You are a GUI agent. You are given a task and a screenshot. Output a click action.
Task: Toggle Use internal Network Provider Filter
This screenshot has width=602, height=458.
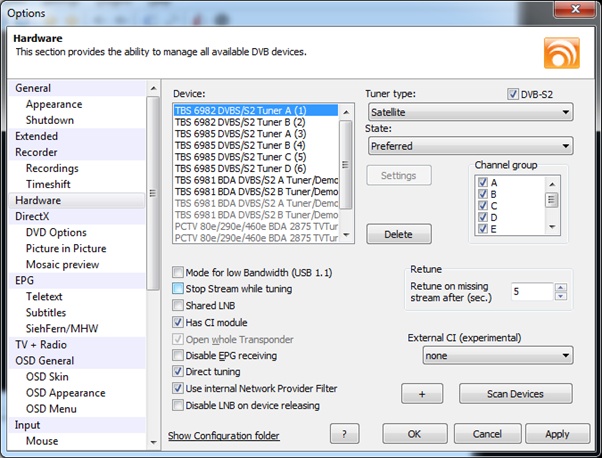coord(178,389)
